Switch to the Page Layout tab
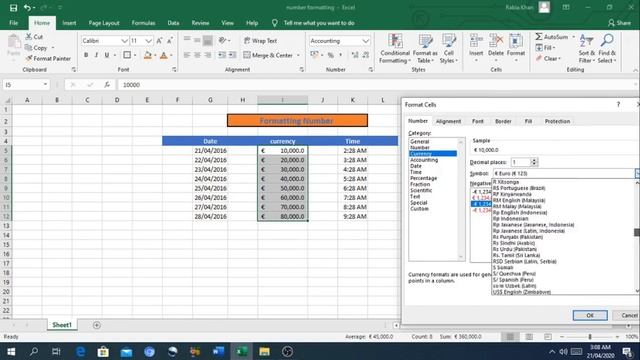The height and width of the screenshot is (360, 640). click(104, 23)
